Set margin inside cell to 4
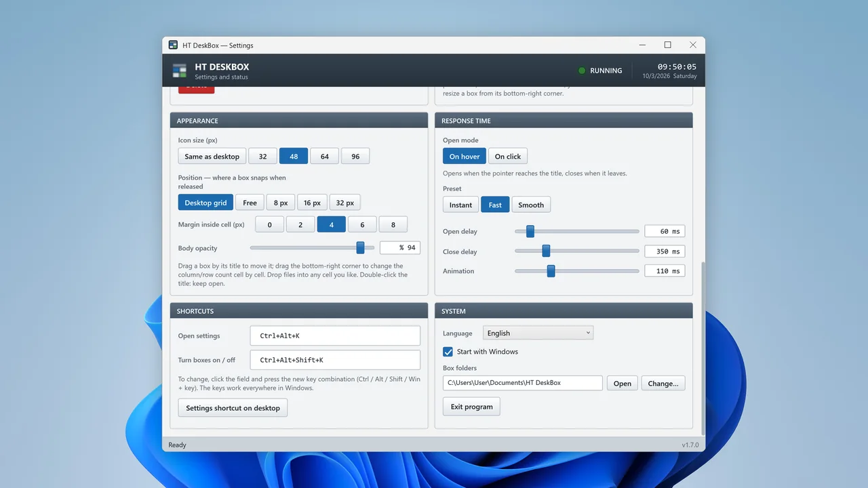The image size is (868, 488). coord(331,225)
